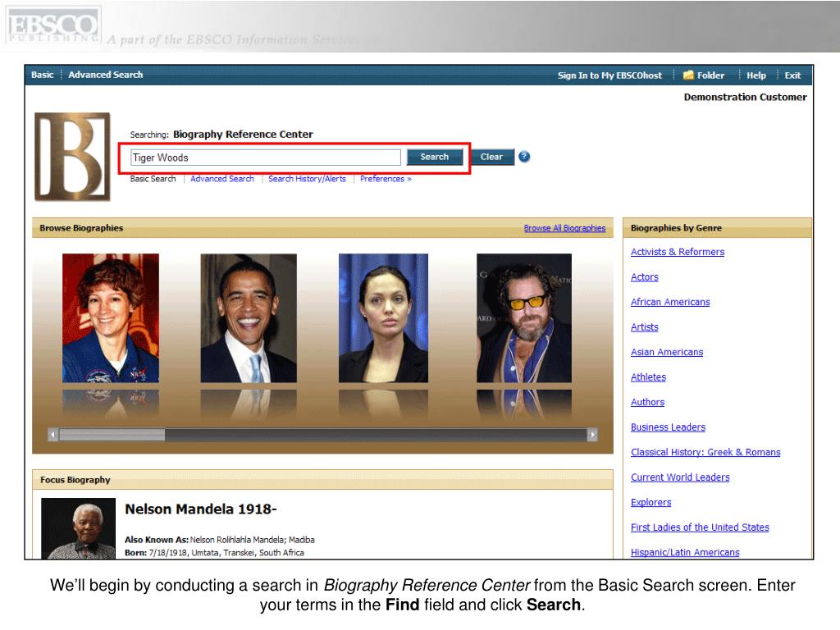The height and width of the screenshot is (630, 840).
Task: Open the Explorers genre
Action: coord(651,503)
